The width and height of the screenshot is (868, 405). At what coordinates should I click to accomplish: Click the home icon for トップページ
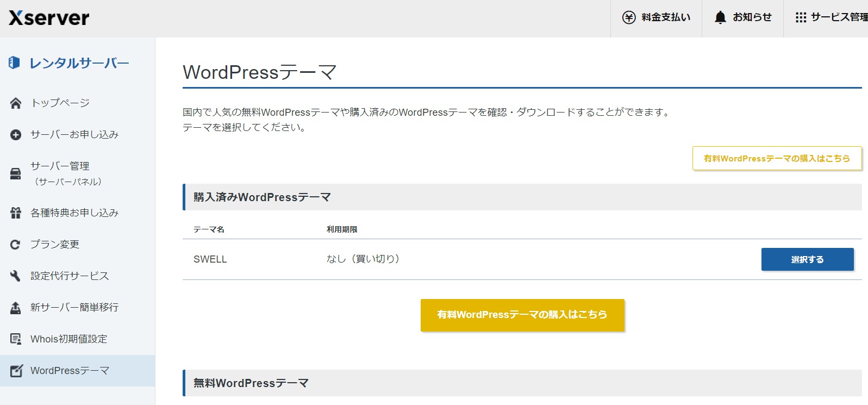(16, 103)
